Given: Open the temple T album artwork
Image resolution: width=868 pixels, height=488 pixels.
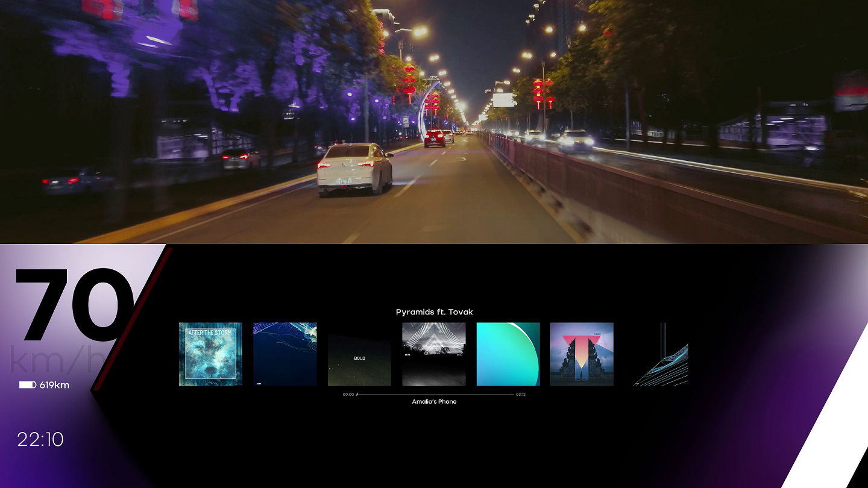Looking at the screenshot, I should (581, 354).
